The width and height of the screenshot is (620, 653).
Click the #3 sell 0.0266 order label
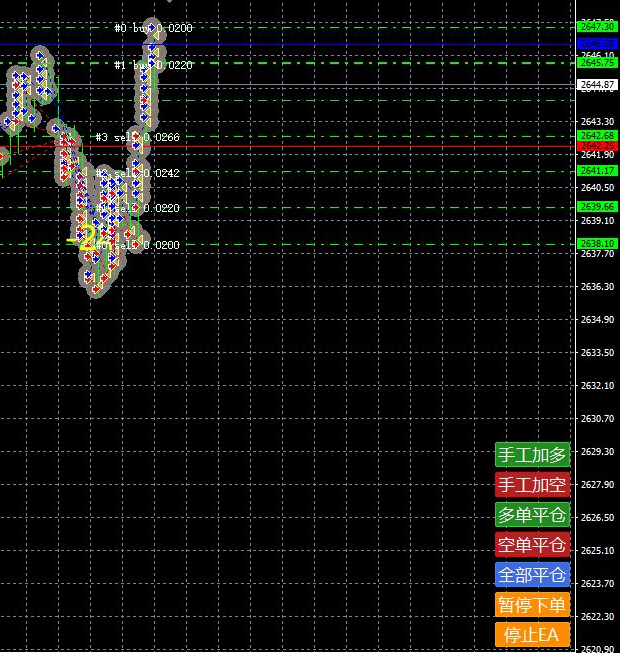[137, 137]
